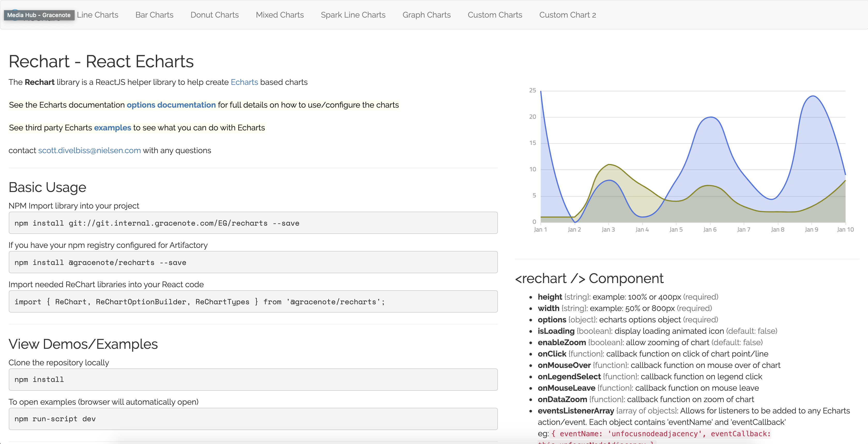Click the Rechart - React Echarts heading
The height and width of the screenshot is (444, 868).
pyautogui.click(x=101, y=61)
